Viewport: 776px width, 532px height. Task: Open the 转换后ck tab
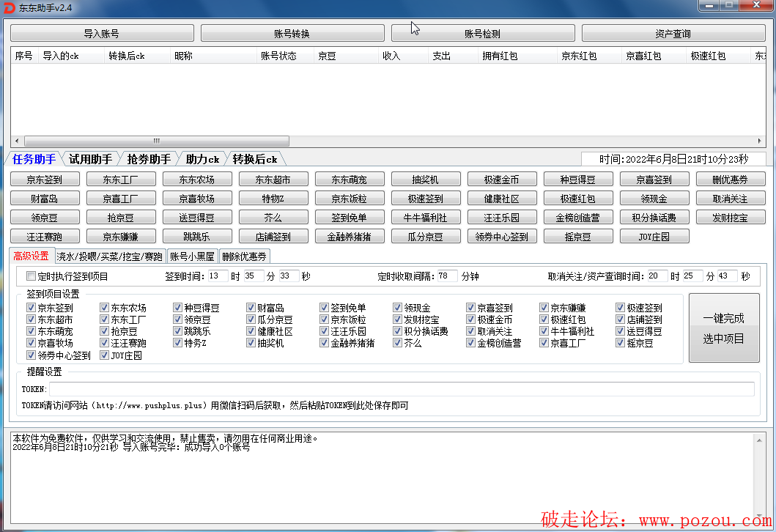coord(255,159)
